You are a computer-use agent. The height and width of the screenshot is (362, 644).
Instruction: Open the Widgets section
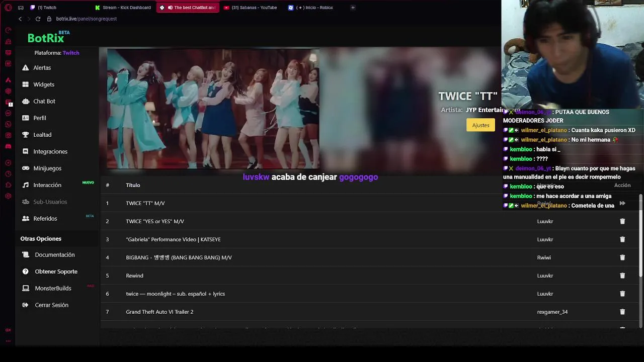(44, 84)
